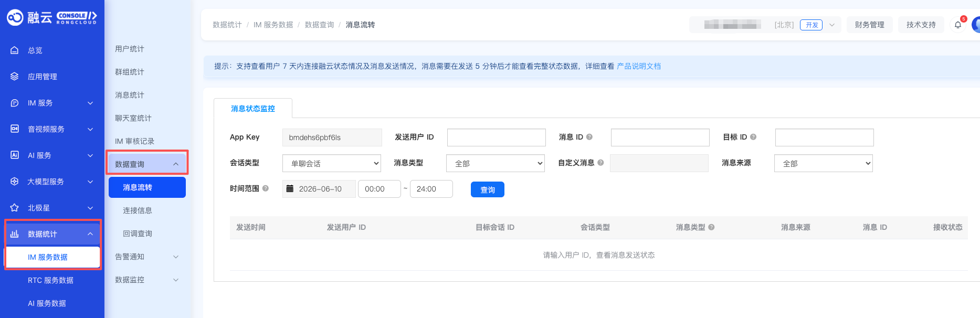Screen dimensions: 980x318
Task: Open the 会话类型 dropdown
Action: 332,163
